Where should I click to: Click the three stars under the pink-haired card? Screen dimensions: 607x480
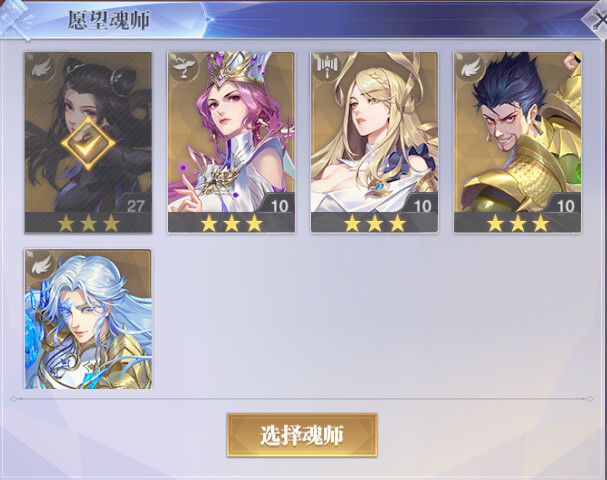click(231, 223)
